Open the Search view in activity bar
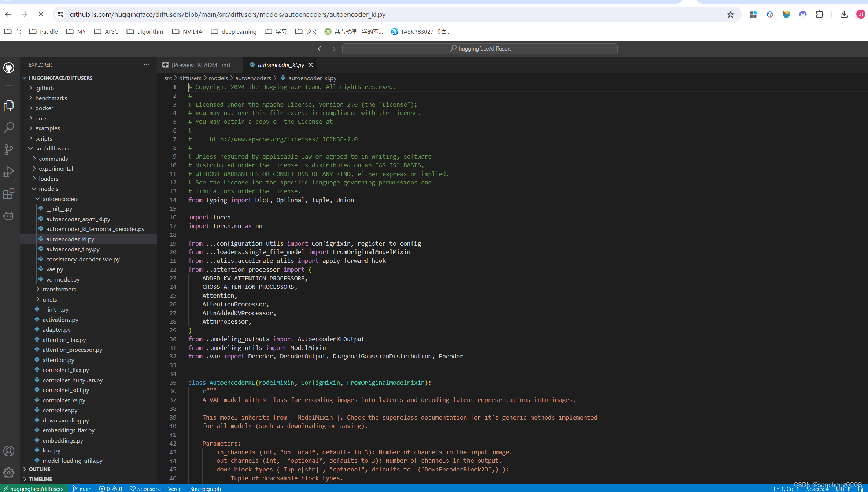 click(x=9, y=127)
